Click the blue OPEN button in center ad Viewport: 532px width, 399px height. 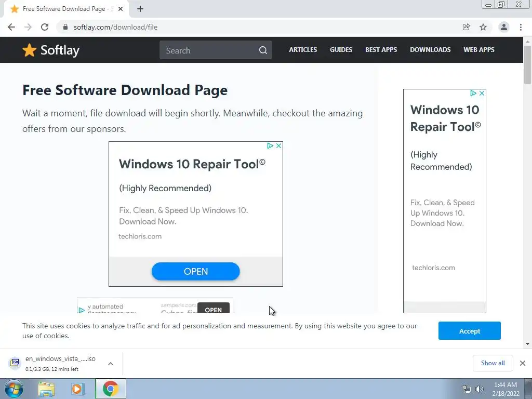click(196, 271)
